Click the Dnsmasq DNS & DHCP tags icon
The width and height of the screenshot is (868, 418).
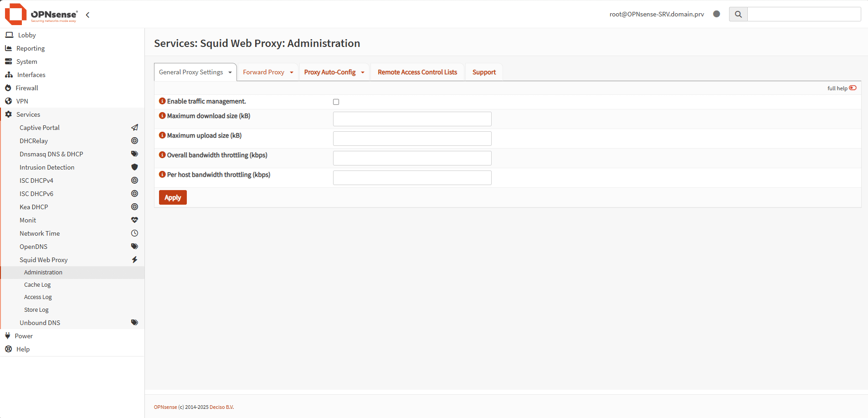coord(134,154)
